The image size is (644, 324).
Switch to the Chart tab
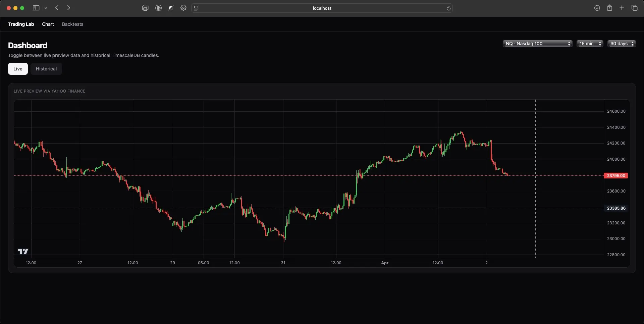point(48,24)
